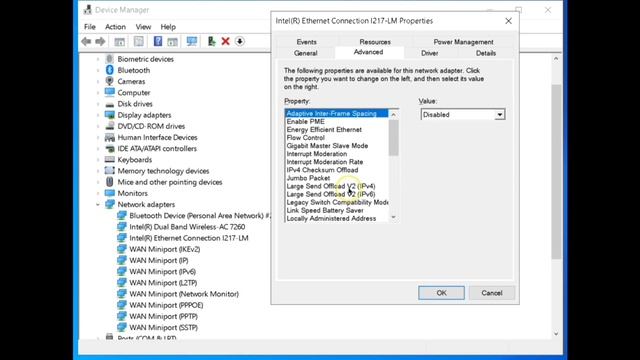The height and width of the screenshot is (360, 640).
Task: Click the Disk drives icon
Action: [109, 104]
